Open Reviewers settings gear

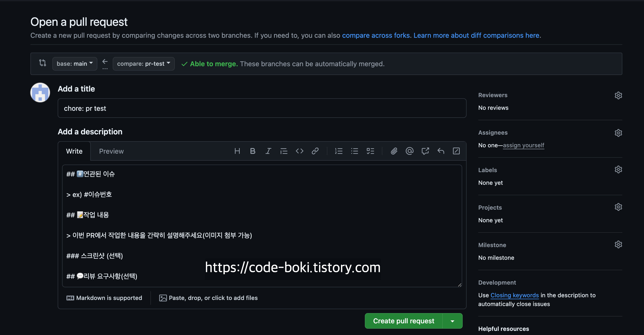coord(618,95)
